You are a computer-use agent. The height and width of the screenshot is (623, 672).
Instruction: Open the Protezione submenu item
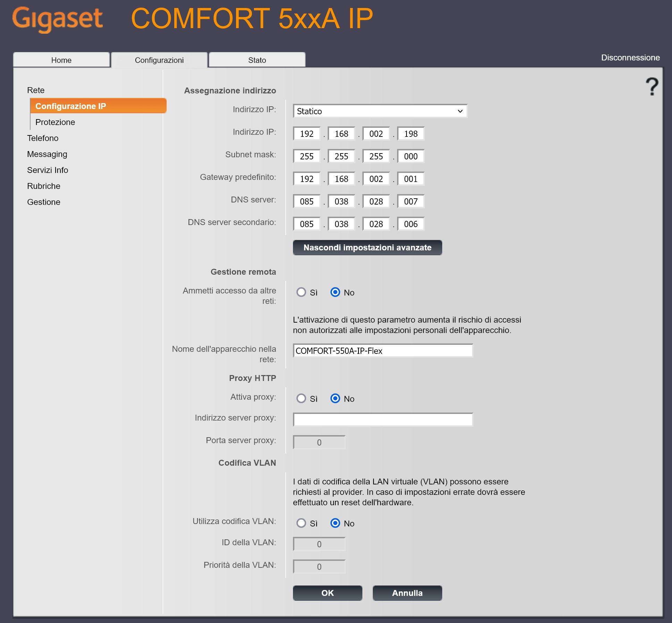[x=55, y=122]
